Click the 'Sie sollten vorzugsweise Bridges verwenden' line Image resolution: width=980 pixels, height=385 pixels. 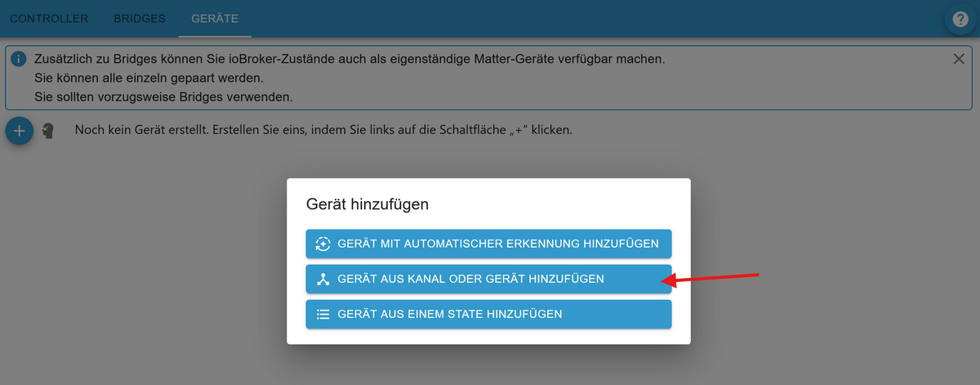163,96
